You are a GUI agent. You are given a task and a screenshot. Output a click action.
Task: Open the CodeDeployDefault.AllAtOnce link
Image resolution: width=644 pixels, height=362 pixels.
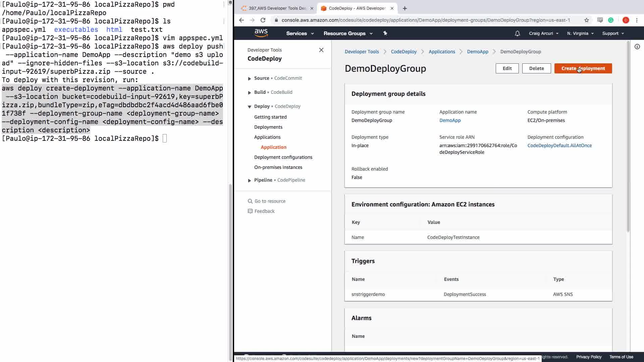tap(559, 145)
